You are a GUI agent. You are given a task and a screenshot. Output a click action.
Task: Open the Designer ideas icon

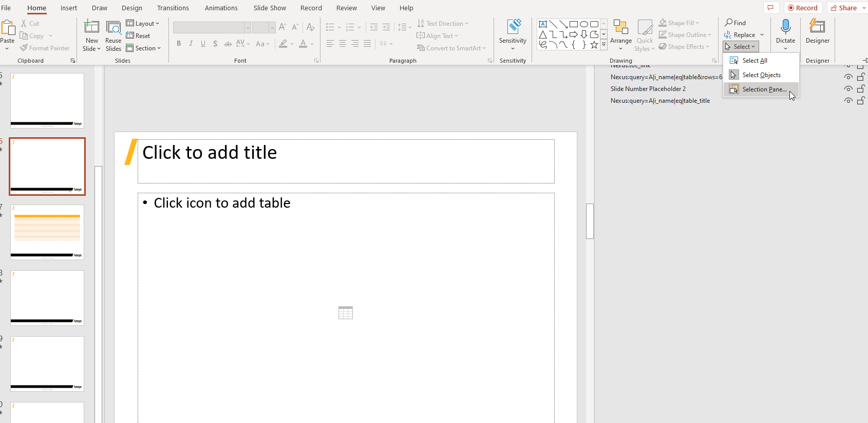coord(817,27)
